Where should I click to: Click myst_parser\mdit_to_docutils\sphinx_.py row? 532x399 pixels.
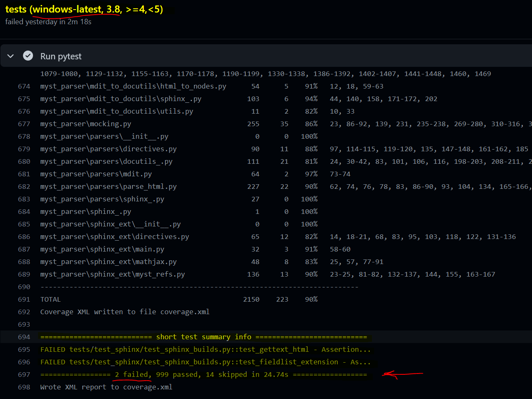click(x=266, y=99)
